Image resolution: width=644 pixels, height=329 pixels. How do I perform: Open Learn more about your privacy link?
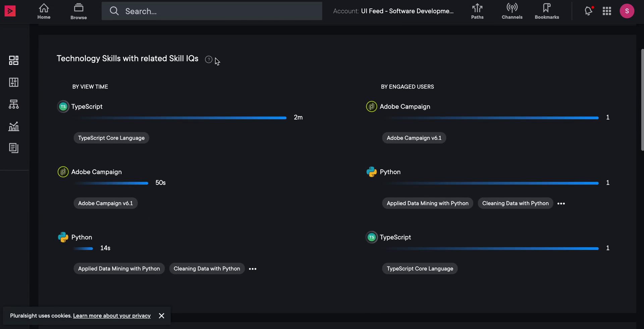[112, 316]
